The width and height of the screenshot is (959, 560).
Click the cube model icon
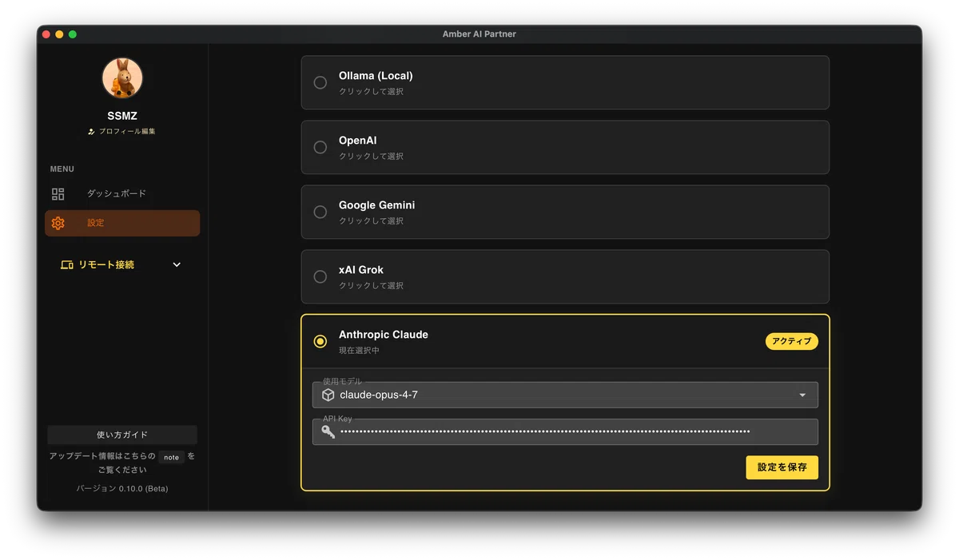coord(328,395)
